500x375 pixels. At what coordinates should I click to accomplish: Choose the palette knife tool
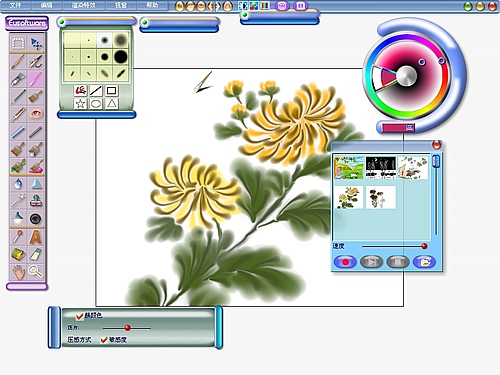18,79
